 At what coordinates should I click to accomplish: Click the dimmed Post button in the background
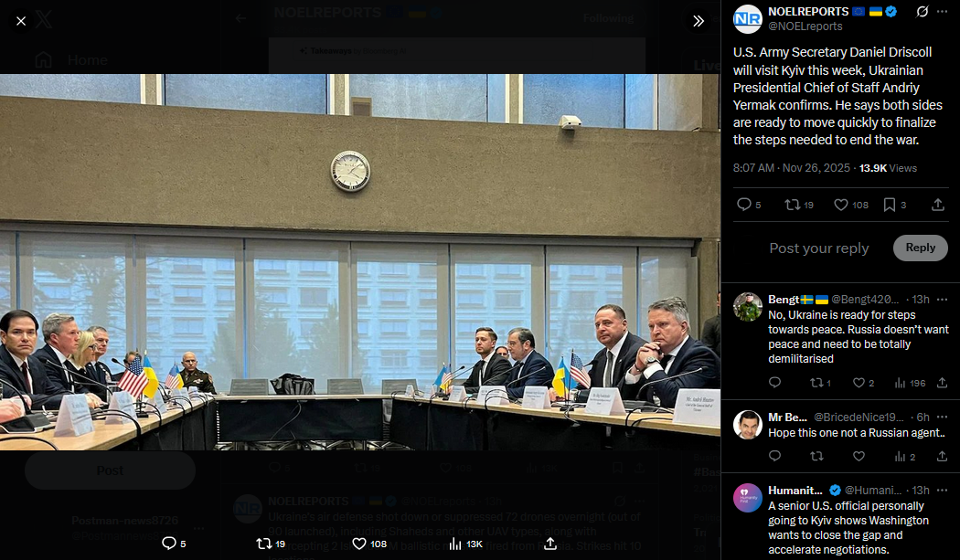[111, 470]
